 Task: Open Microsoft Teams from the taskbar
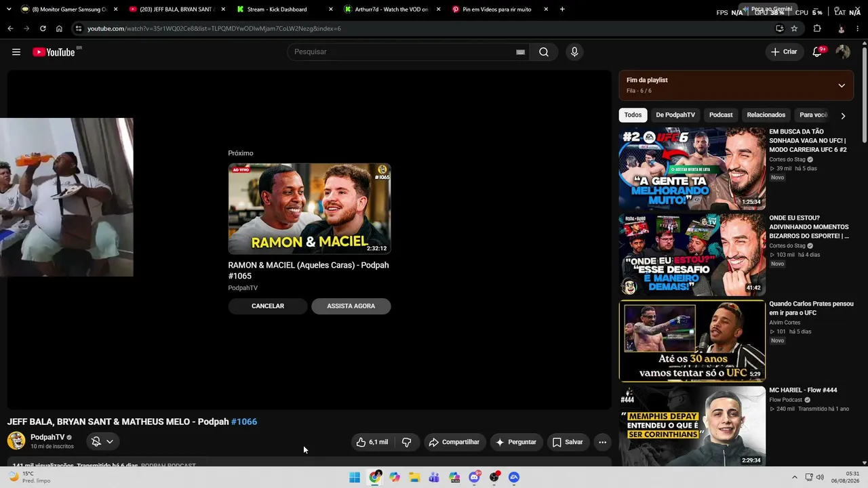tap(435, 477)
